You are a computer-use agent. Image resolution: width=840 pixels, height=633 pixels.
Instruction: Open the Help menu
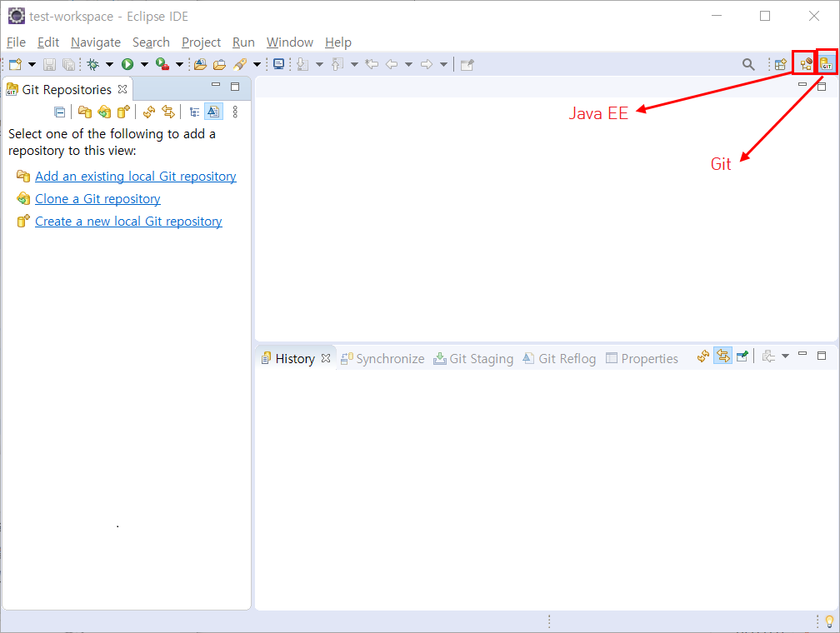[338, 42]
